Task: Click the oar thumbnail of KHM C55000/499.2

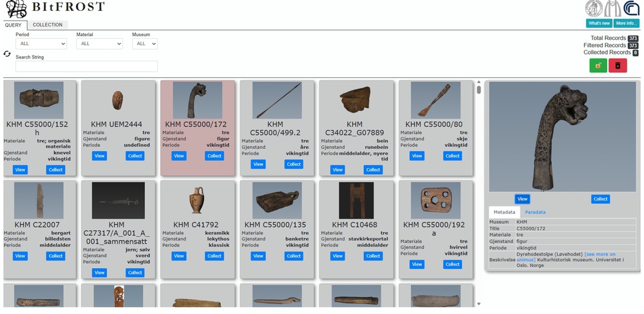Action: (x=277, y=100)
